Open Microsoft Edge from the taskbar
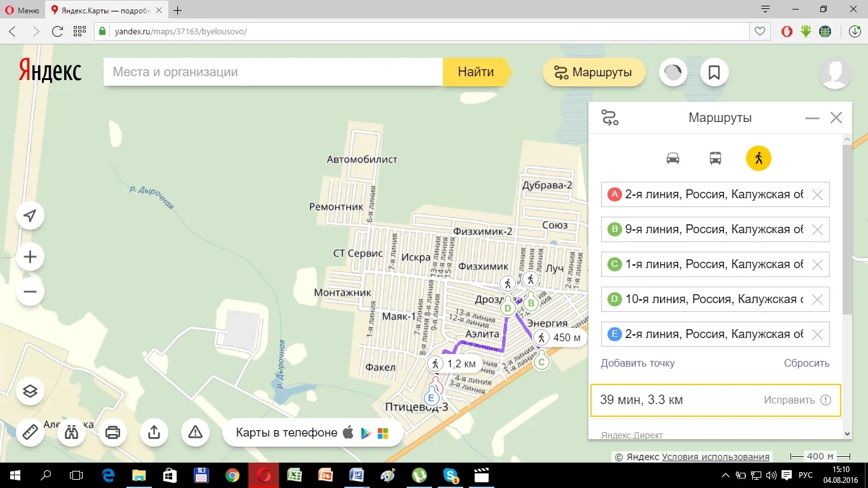The image size is (868, 488). point(108,475)
